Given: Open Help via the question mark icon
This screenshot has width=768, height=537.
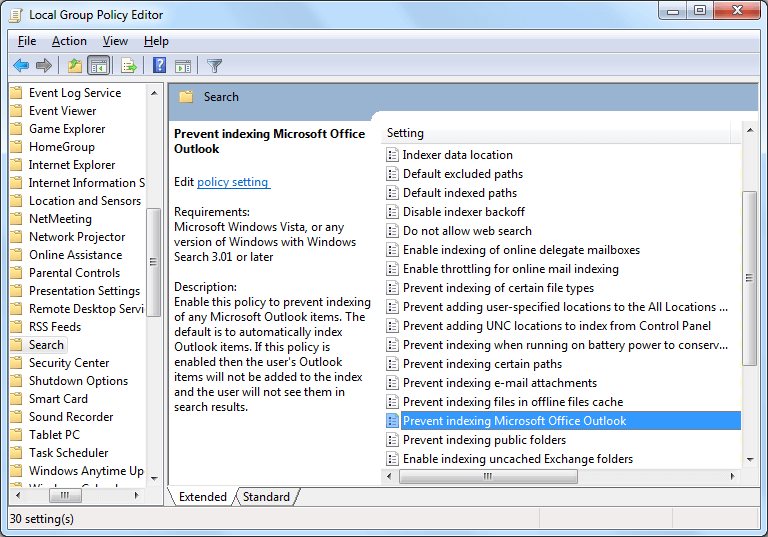Looking at the screenshot, I should tap(159, 65).
